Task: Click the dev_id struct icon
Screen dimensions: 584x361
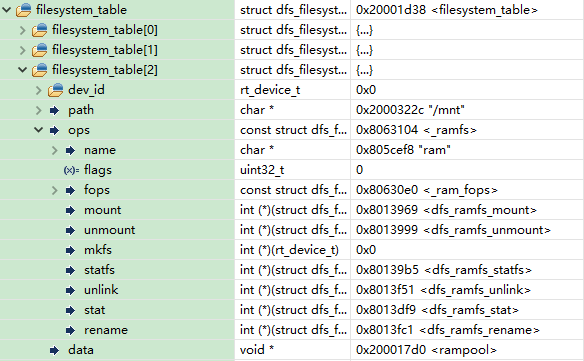Action: pos(55,90)
